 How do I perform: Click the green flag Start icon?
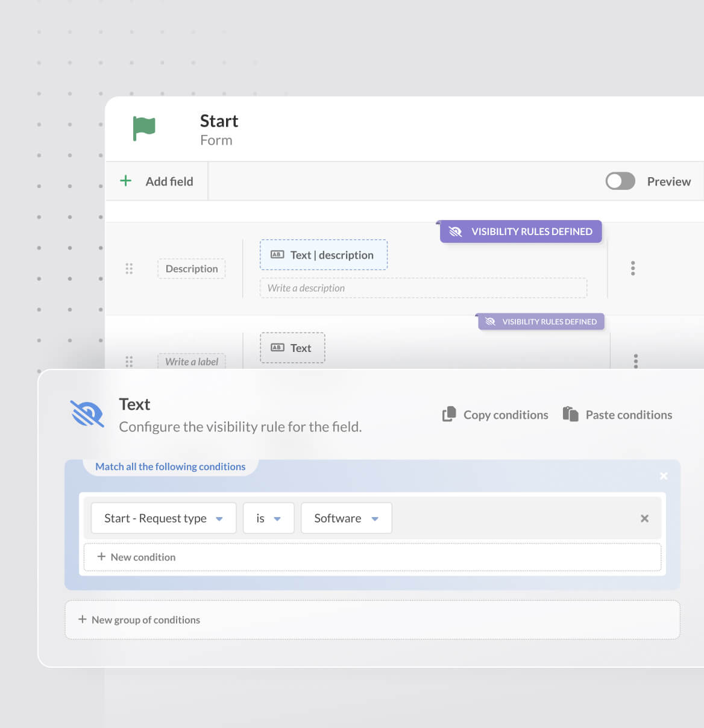pos(144,128)
